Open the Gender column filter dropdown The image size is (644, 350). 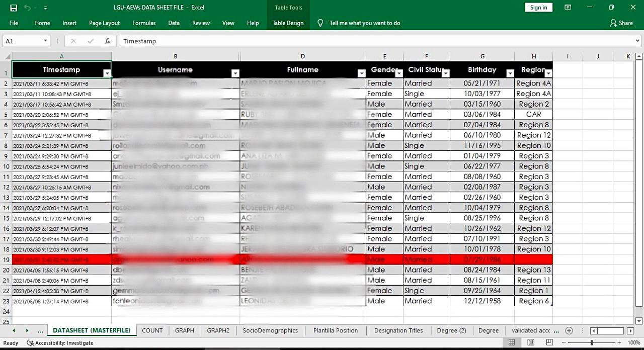398,73
